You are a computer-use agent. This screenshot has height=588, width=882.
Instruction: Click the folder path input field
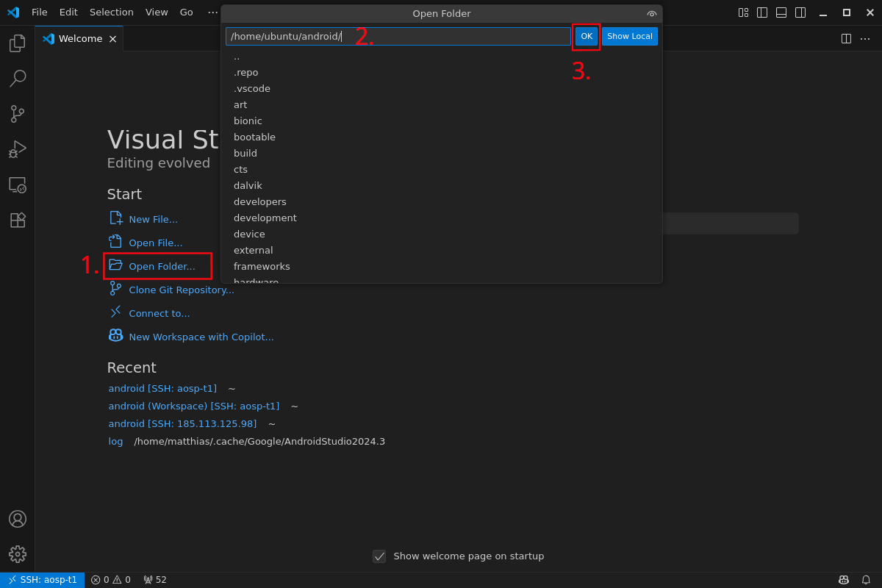[x=398, y=37]
